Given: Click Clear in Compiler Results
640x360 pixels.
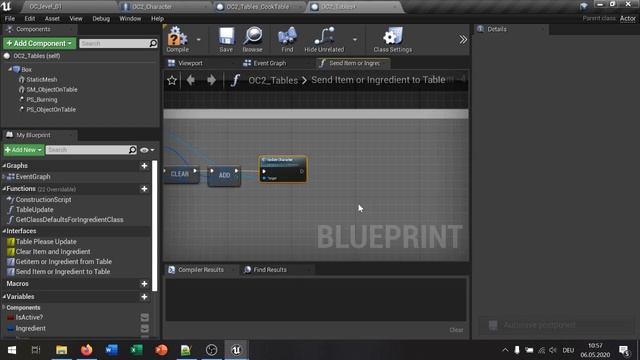Looking at the screenshot, I should (456, 330).
